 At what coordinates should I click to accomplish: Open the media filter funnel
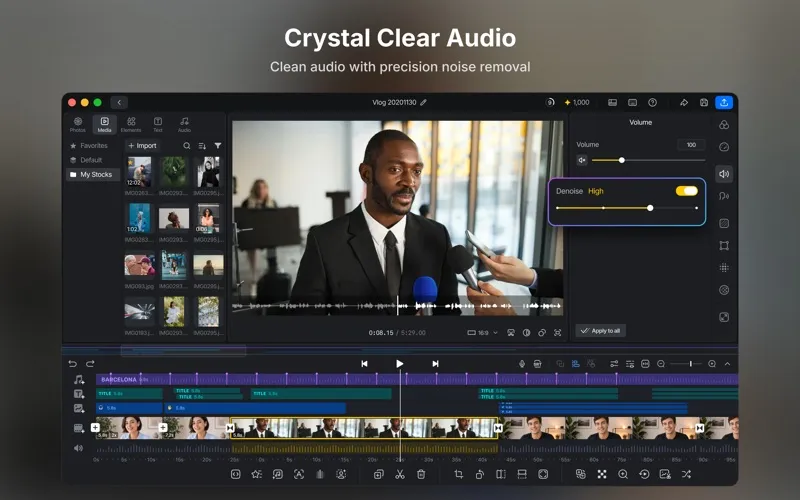pos(218,146)
